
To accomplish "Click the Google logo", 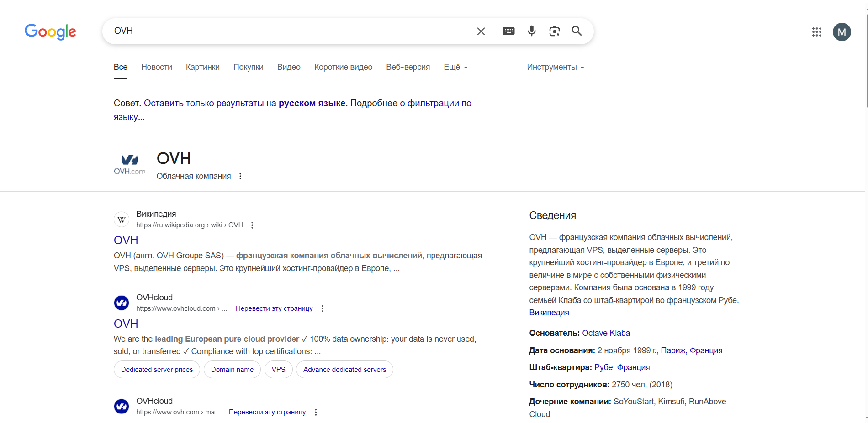I will click(x=50, y=31).
